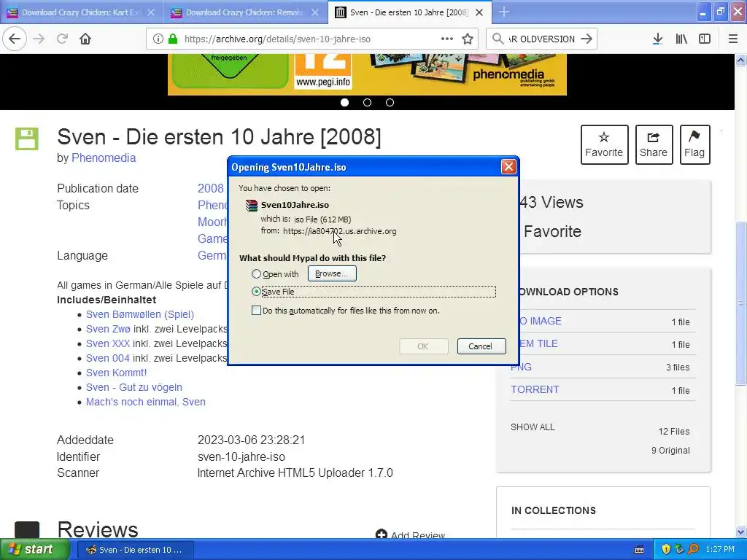Open the ISO IMAGE download option

541,321
